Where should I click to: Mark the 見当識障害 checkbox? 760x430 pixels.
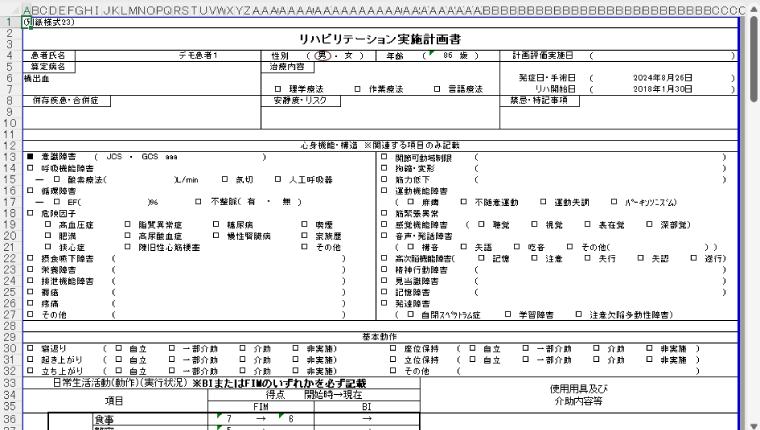click(384, 281)
